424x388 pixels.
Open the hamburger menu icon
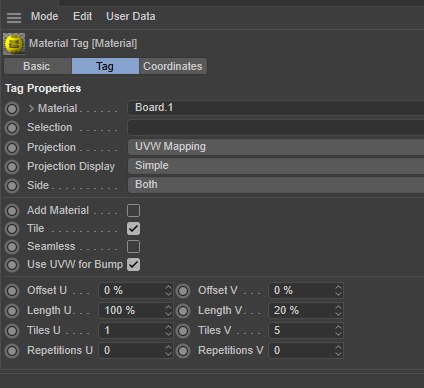click(x=14, y=17)
